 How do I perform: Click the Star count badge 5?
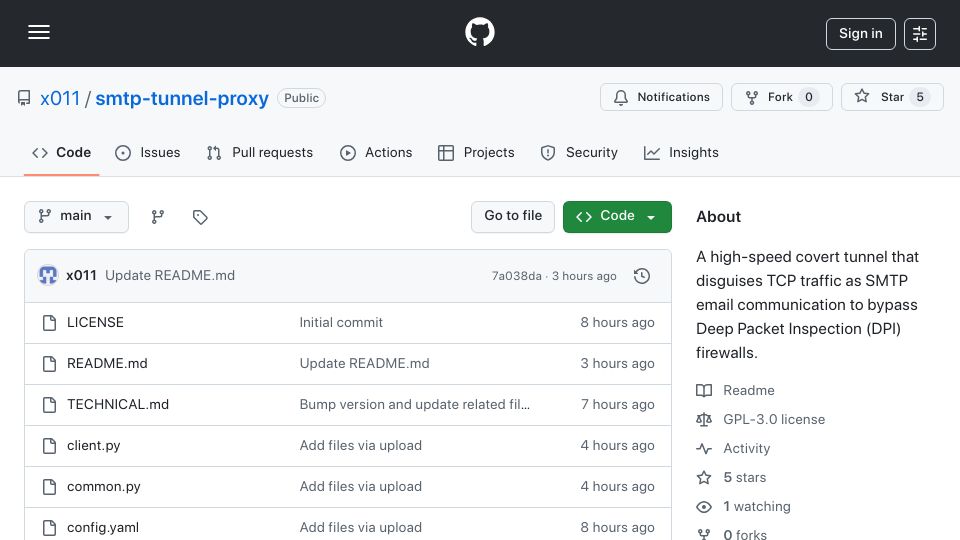pyautogui.click(x=920, y=97)
